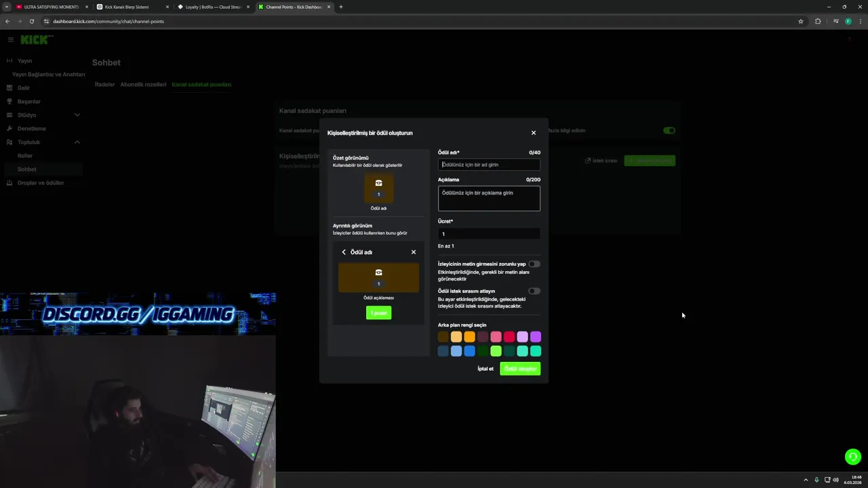Open the browser tab search dropdown
Screen dimensions: 868x488
[x=7, y=7]
